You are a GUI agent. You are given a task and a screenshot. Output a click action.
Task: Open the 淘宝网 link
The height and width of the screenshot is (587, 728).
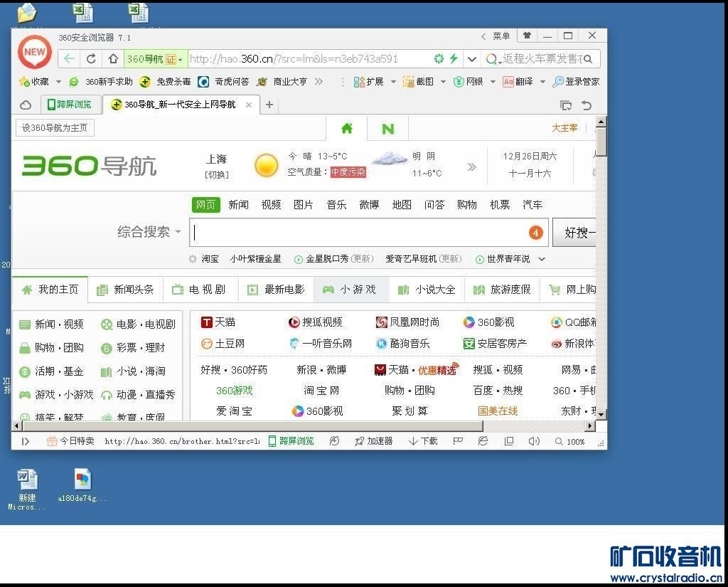click(x=321, y=391)
